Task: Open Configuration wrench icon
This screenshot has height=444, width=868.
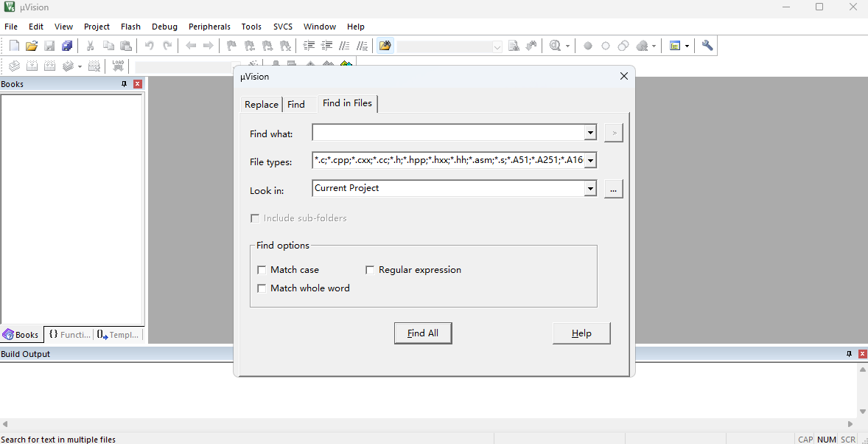Action: (x=707, y=46)
